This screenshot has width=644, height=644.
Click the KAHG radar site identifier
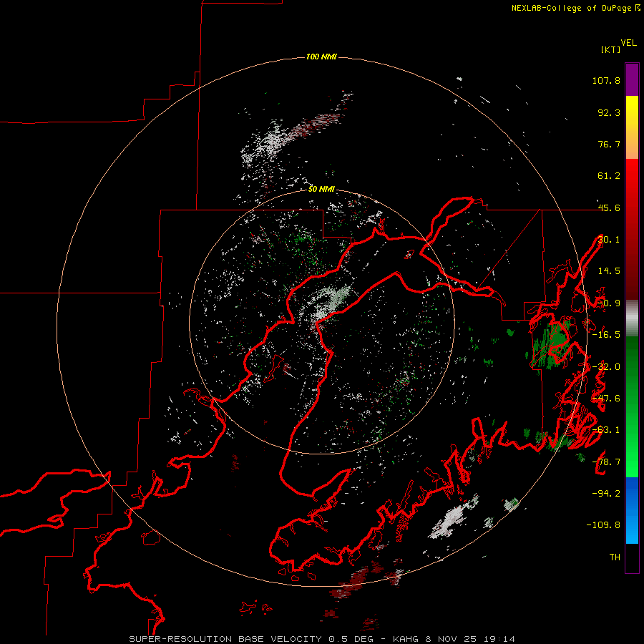(406, 639)
